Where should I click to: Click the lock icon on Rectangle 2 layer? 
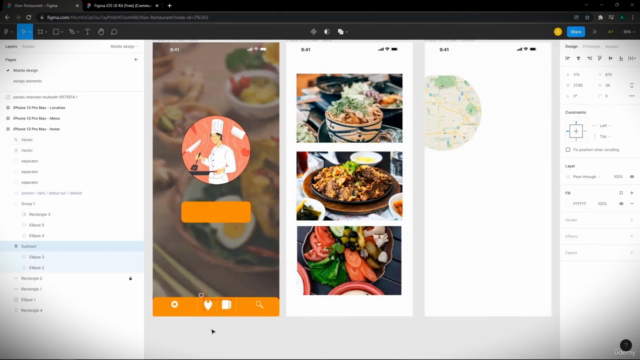coord(131,278)
